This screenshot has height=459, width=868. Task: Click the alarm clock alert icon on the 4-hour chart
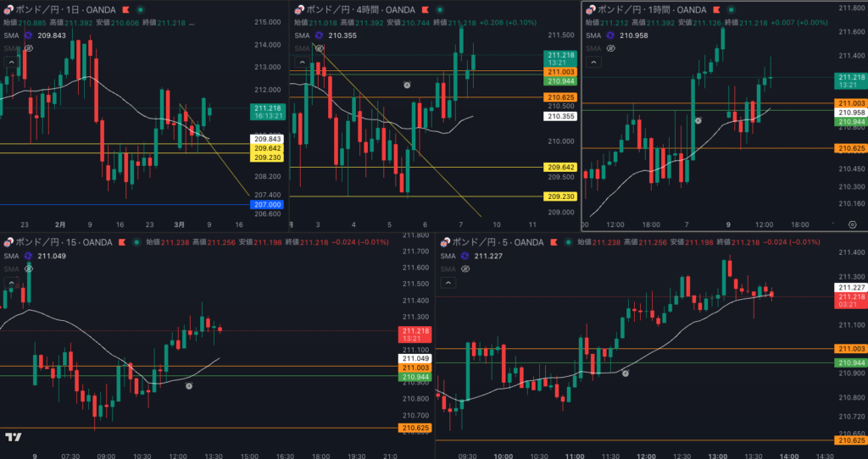click(x=407, y=86)
